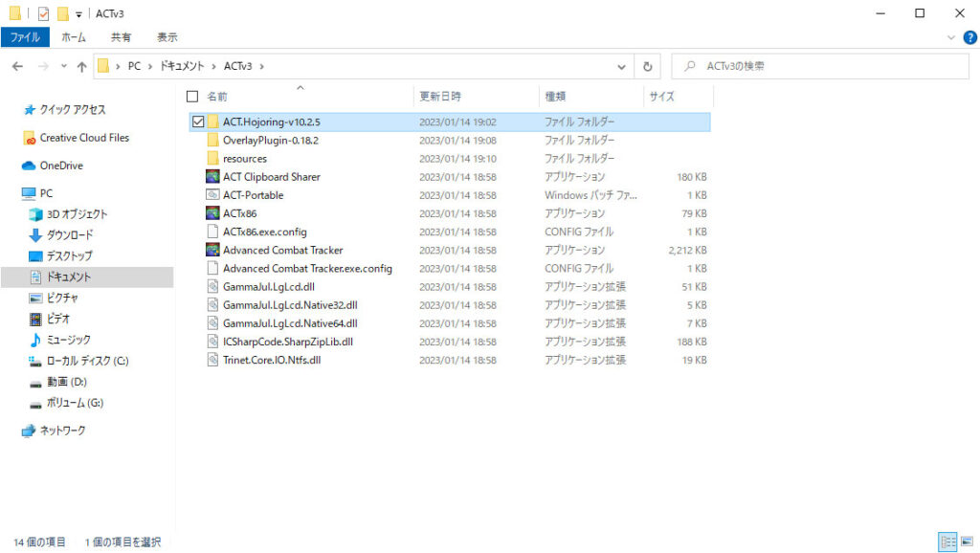Click the ACTx86 application icon
Screen dimensions: 980x553
(x=212, y=213)
